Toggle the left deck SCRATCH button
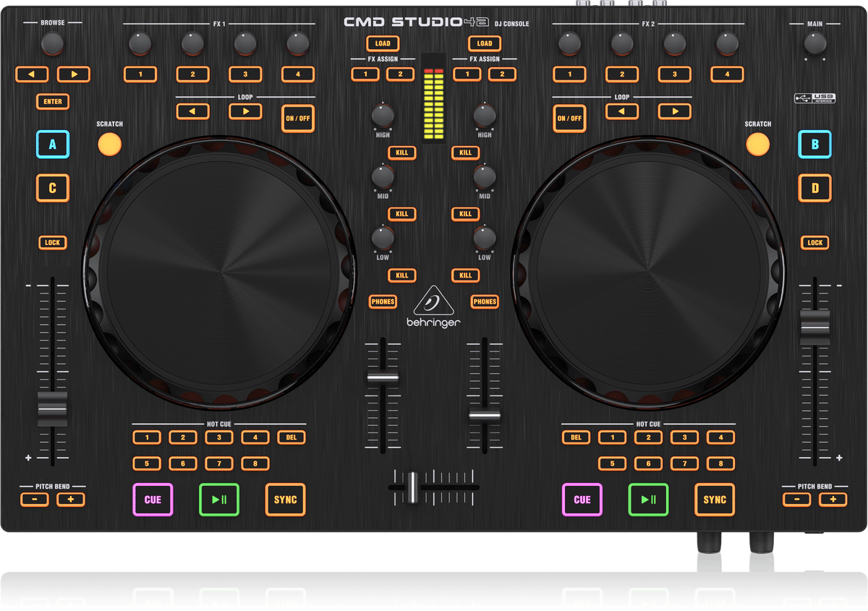This screenshot has height=611, width=868. point(109,144)
